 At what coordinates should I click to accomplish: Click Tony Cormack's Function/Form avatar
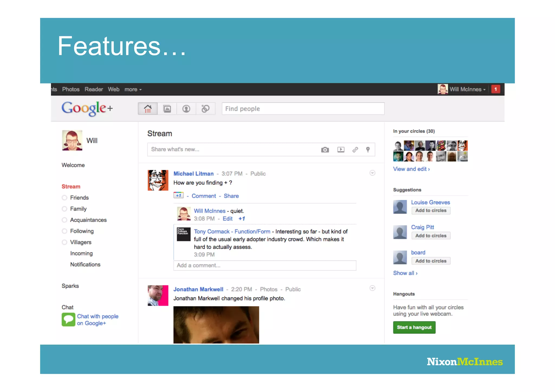tap(184, 234)
